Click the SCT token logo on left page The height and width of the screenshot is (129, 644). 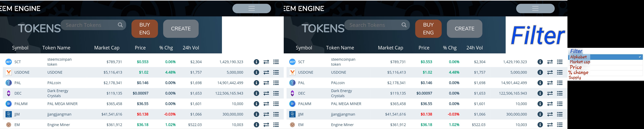point(9,62)
